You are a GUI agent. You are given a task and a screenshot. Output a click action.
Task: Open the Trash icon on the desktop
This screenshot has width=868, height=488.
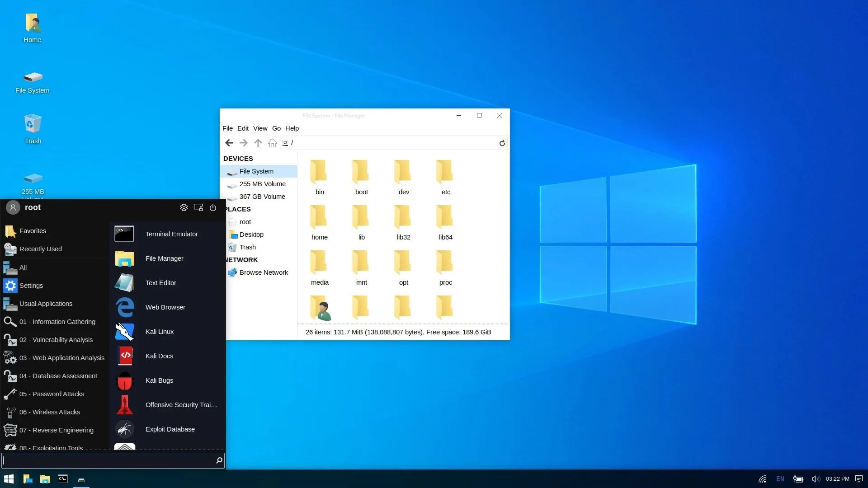[x=33, y=129]
